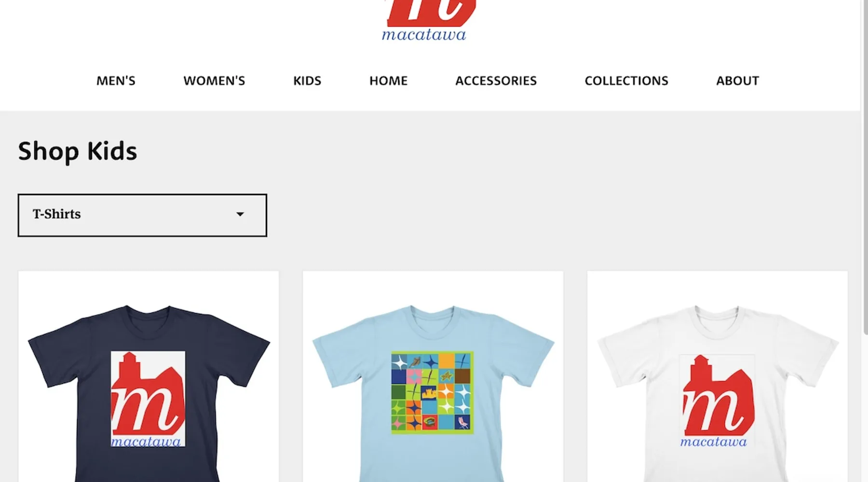This screenshot has height=482, width=868.
Task: Click the Shop Kids heading
Action: pyautogui.click(x=78, y=151)
